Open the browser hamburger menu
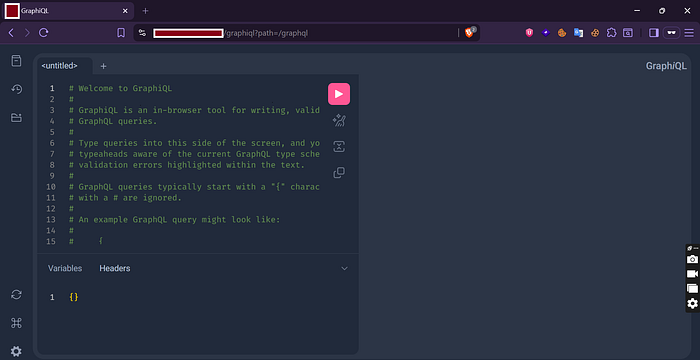Image resolution: width=700 pixels, height=360 pixels. tap(689, 33)
